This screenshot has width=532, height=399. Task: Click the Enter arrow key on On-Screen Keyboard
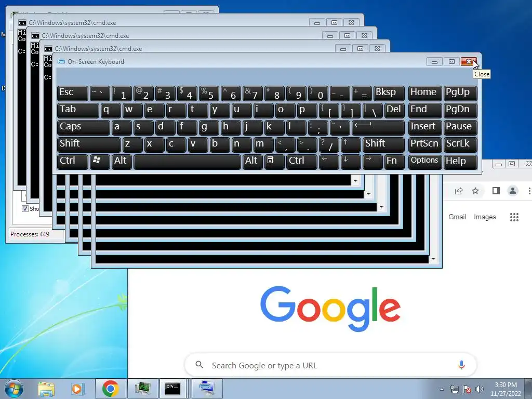378,128
